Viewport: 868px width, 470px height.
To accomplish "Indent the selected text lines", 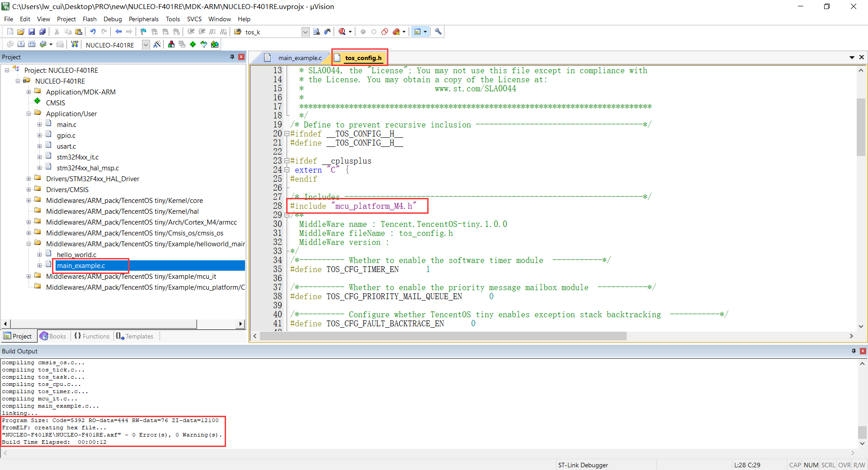I will (x=191, y=32).
